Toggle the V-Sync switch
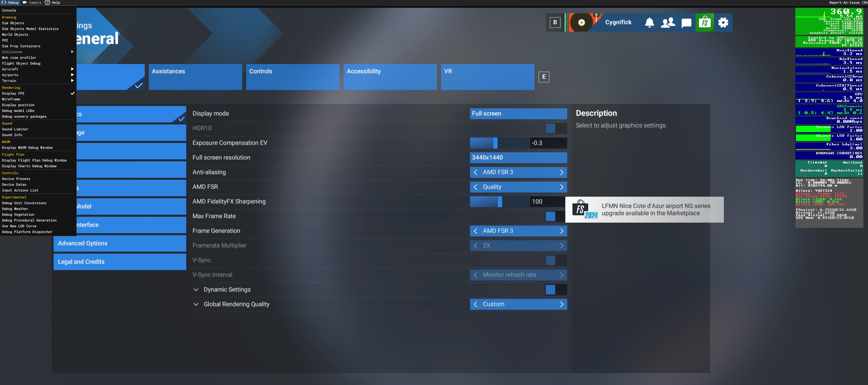The width and height of the screenshot is (868, 385). point(556,260)
